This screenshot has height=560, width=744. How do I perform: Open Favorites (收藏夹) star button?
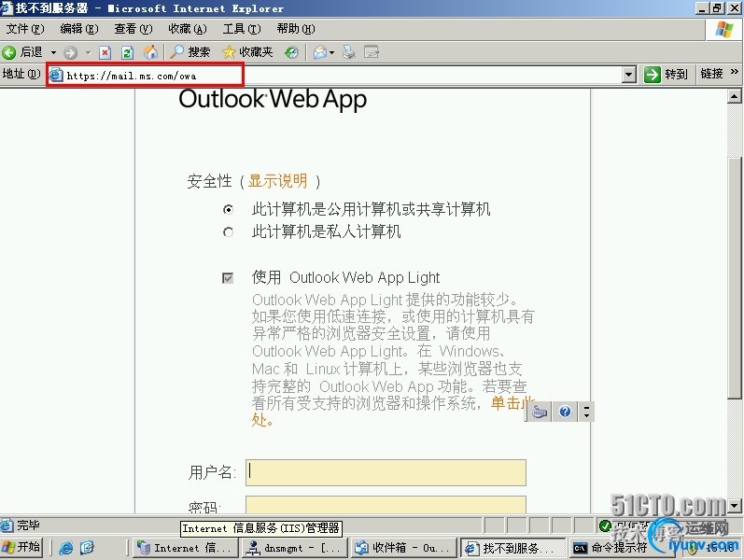pyautogui.click(x=247, y=51)
